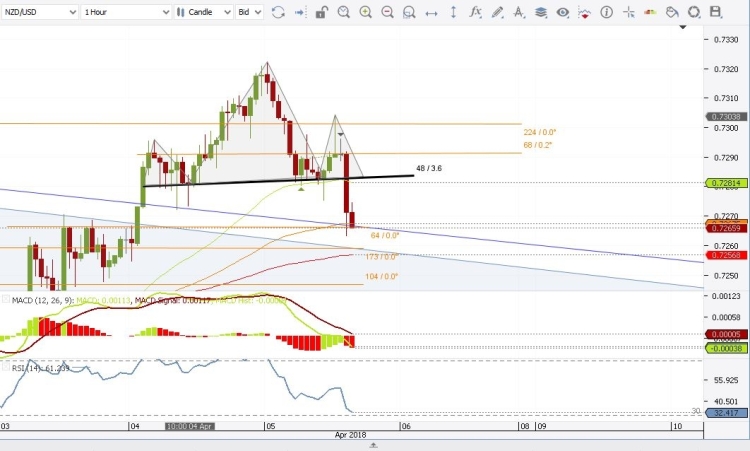Click the blue 32.417 RSI value tag
Screen dimensions: 750x451
(x=726, y=413)
